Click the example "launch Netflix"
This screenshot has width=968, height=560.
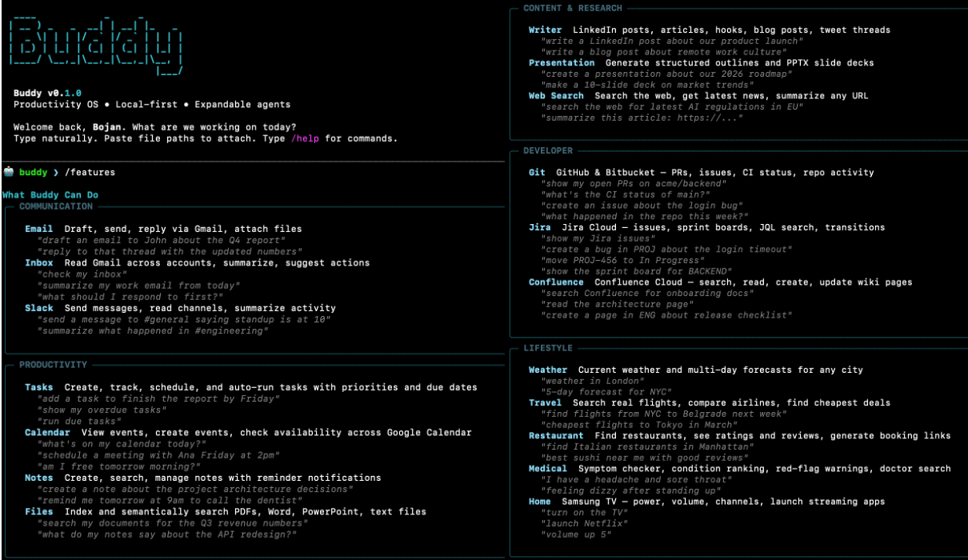point(584,523)
